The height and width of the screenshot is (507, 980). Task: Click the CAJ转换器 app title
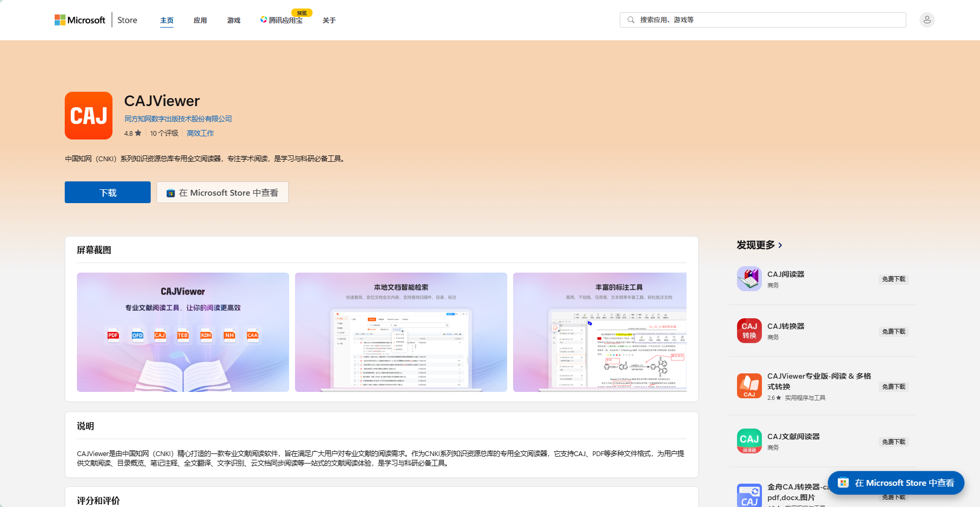click(786, 326)
